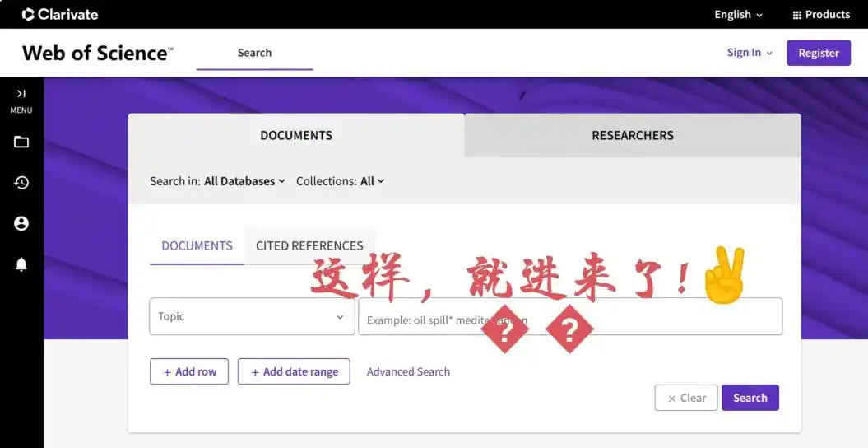The image size is (868, 448).
Task: Click the Web of Science logo
Action: 97,54
